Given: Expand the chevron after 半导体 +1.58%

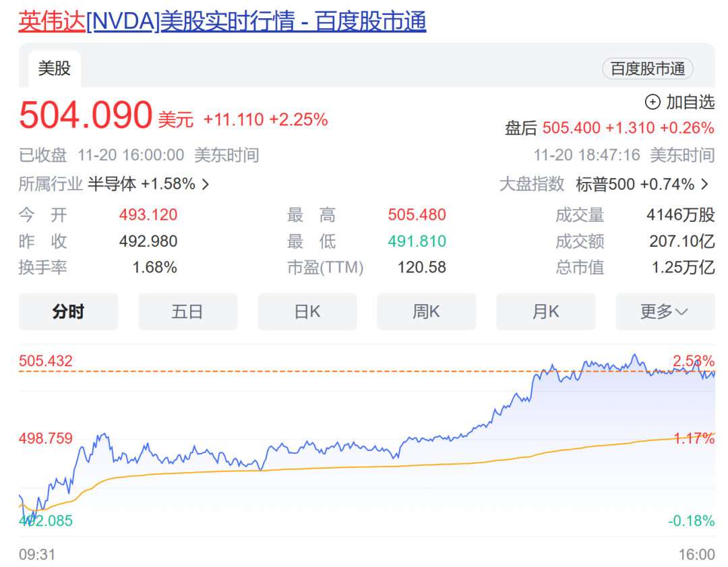Looking at the screenshot, I should pos(206,184).
